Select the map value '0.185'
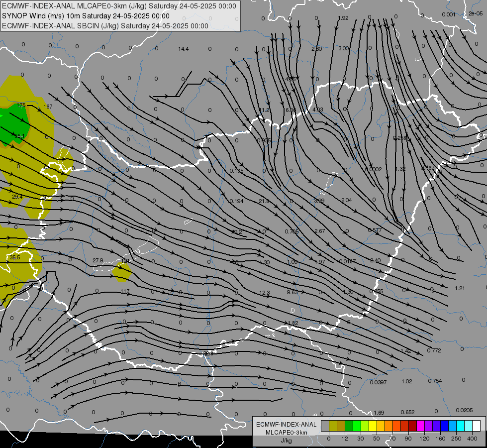This screenshot has width=487, height=448. tap(236, 171)
